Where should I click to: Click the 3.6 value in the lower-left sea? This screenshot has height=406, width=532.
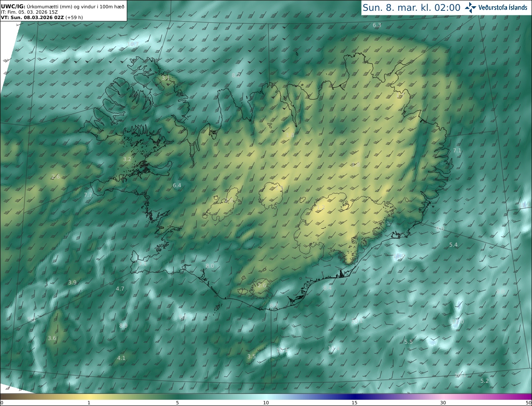click(52, 338)
